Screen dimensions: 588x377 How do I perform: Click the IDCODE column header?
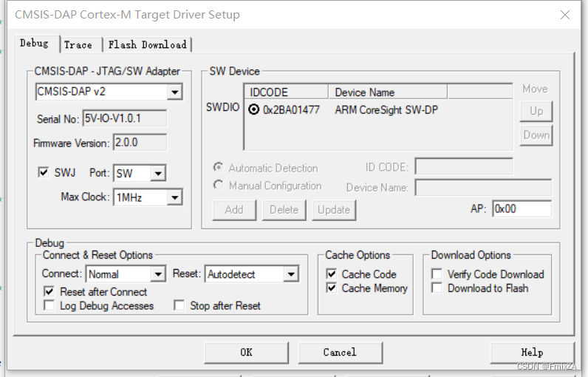(287, 92)
